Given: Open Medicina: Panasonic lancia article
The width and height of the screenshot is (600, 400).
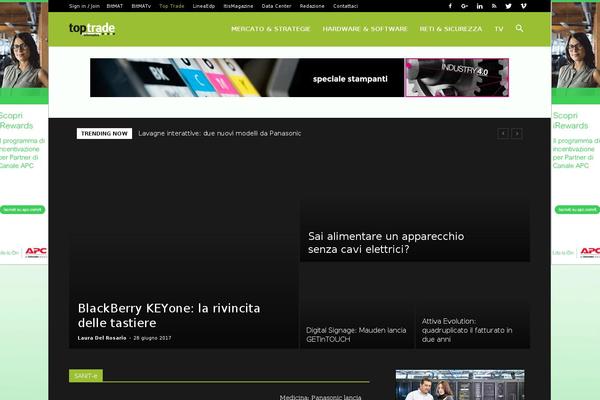Looking at the screenshot, I should click(x=320, y=397).
